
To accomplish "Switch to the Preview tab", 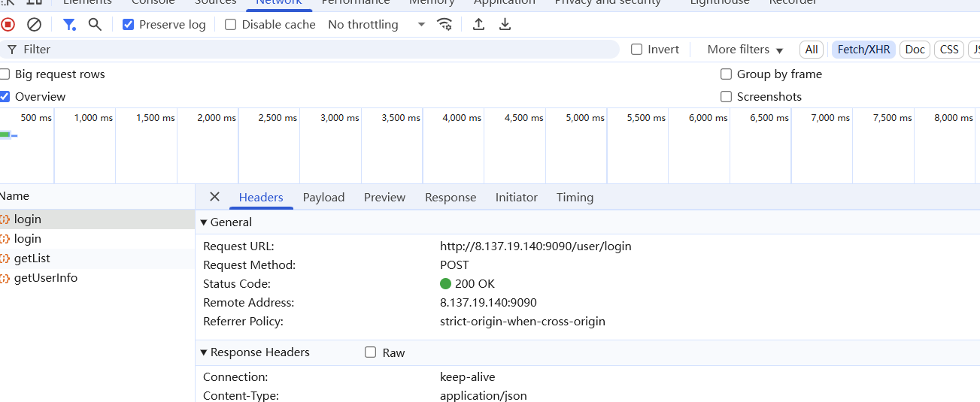I will (384, 197).
